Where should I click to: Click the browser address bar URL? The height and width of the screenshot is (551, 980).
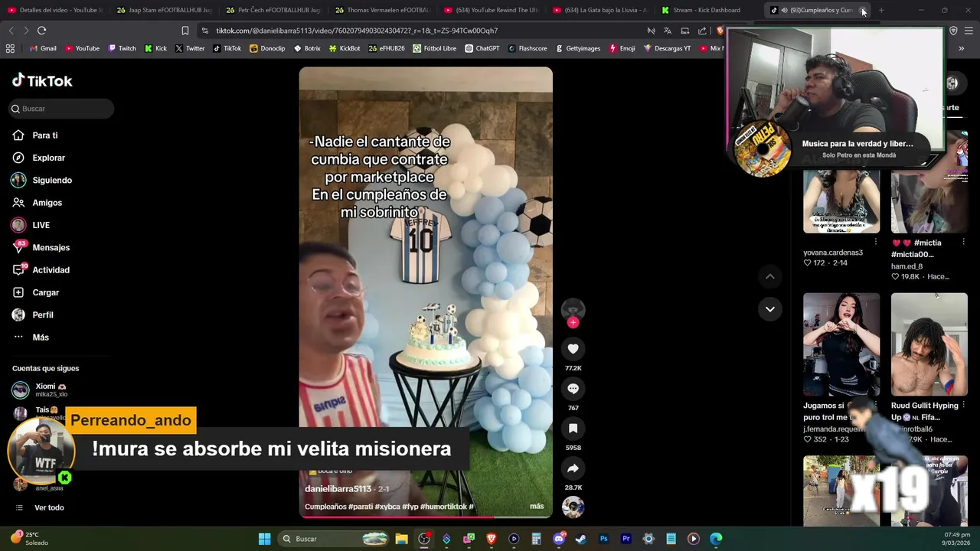(x=357, y=31)
